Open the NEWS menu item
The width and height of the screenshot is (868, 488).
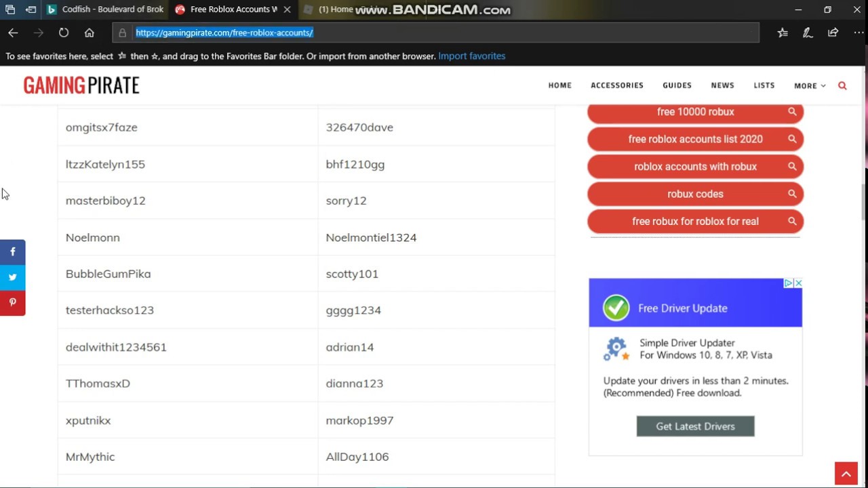tap(722, 85)
